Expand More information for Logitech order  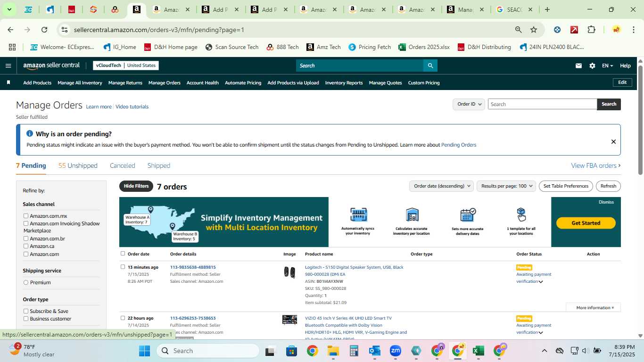point(595,308)
